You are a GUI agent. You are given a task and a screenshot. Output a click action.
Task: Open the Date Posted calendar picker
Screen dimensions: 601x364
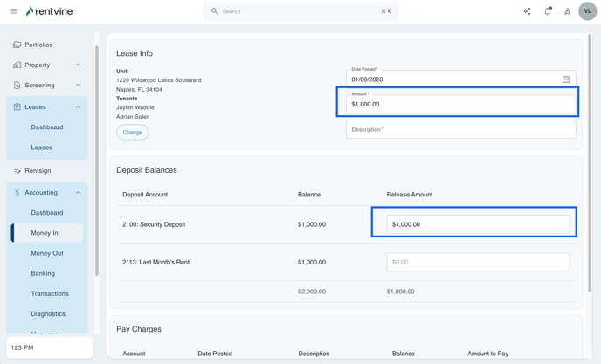click(x=566, y=79)
